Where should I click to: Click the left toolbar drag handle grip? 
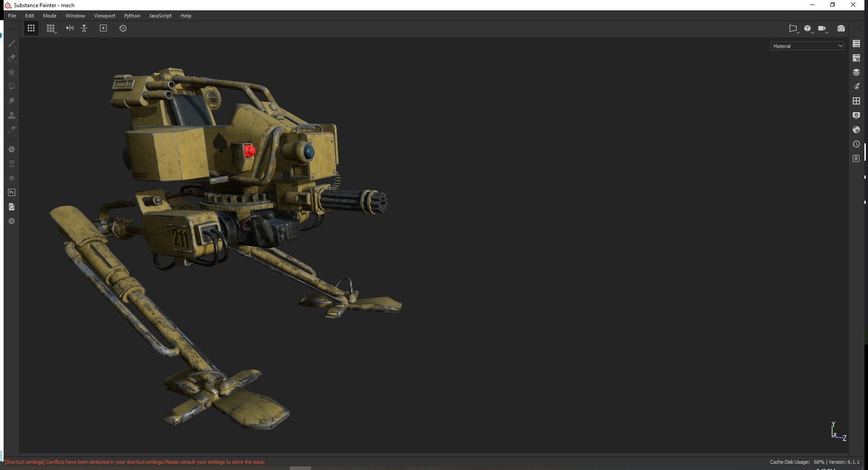12,29
